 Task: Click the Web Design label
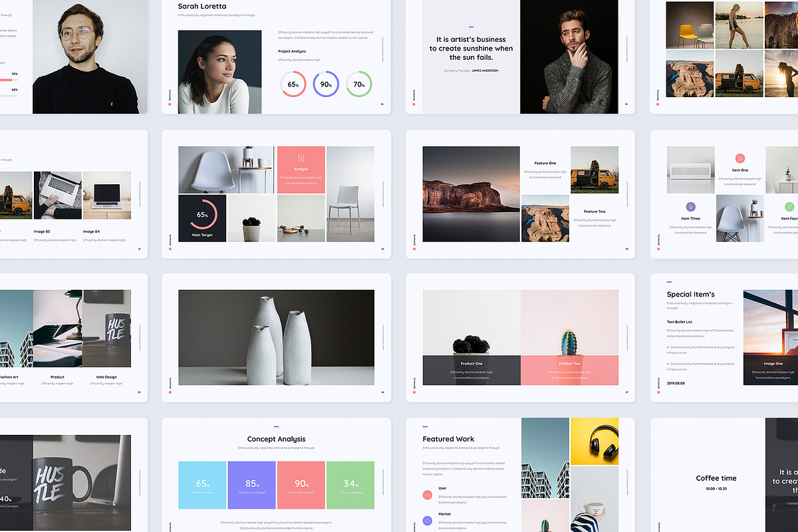click(x=106, y=377)
